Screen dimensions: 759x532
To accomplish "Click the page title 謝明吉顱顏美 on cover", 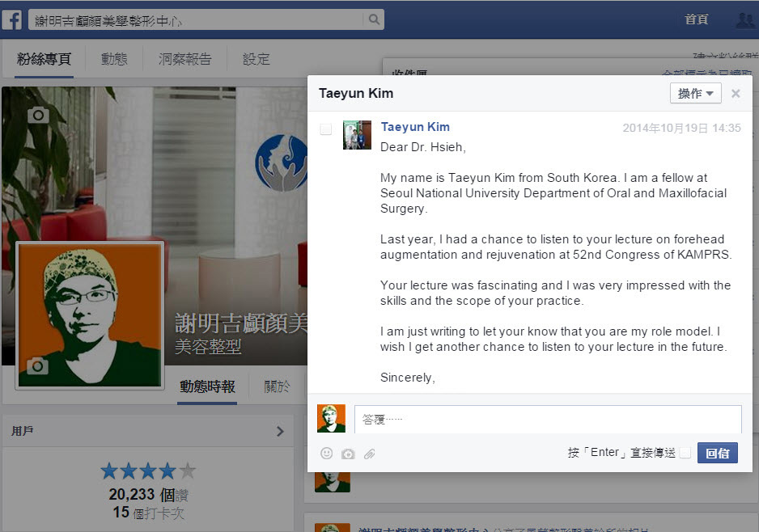I will [x=241, y=323].
